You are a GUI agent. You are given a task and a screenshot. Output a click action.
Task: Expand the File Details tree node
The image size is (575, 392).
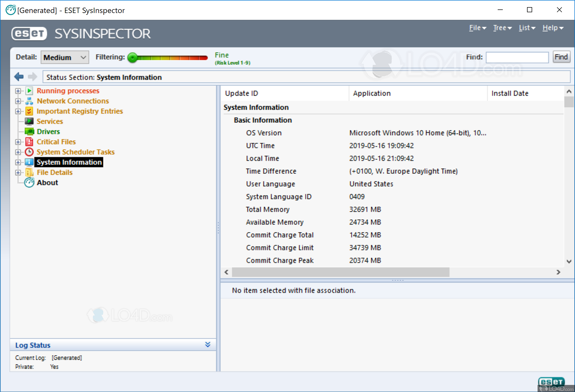coord(18,172)
